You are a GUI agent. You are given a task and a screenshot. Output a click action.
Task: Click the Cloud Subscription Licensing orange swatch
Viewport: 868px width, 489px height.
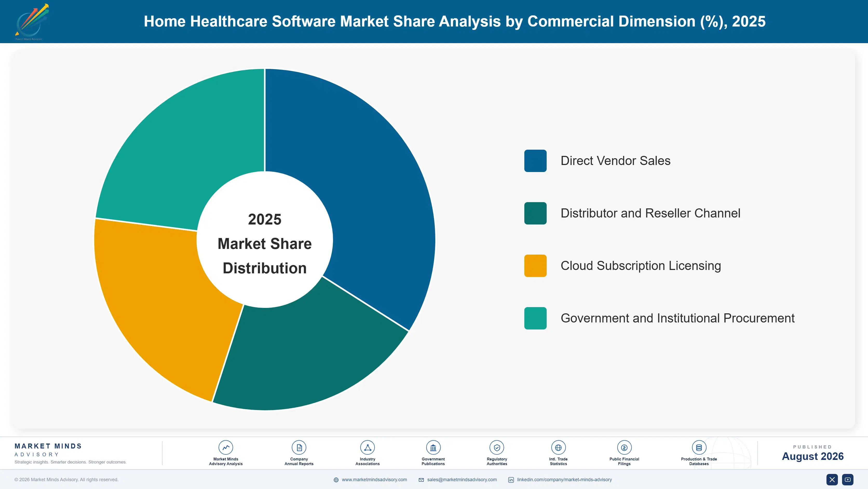pyautogui.click(x=535, y=266)
